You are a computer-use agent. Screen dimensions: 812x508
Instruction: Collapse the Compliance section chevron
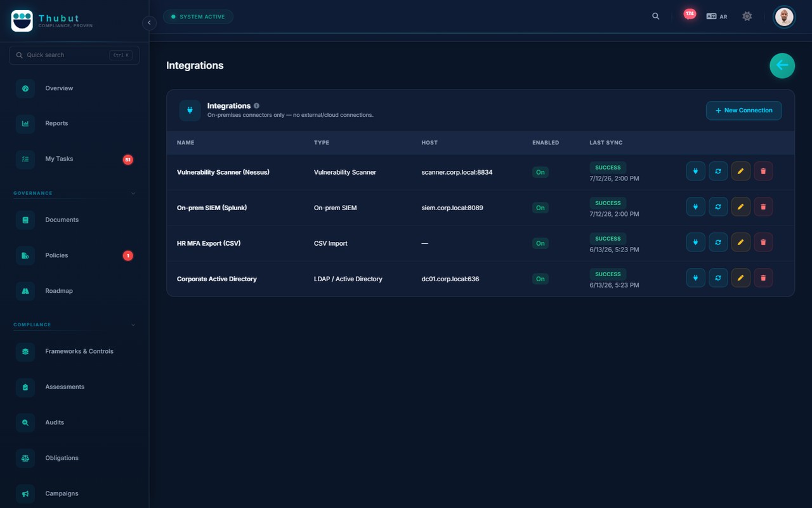coord(133,324)
